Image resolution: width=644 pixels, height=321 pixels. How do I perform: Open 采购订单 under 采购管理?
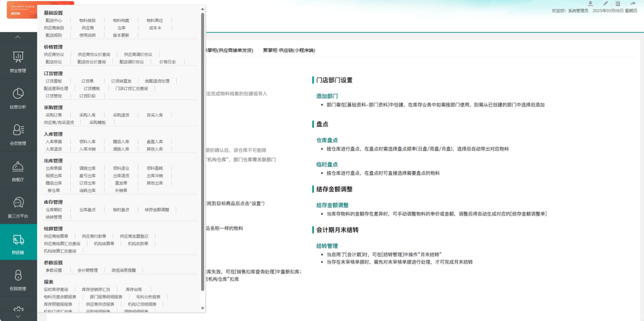click(54, 115)
